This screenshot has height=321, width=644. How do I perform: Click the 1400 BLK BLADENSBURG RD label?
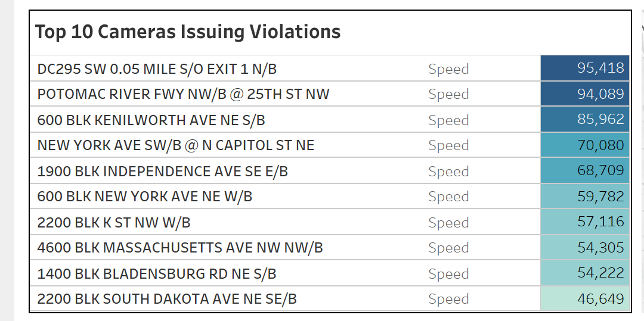point(157,274)
